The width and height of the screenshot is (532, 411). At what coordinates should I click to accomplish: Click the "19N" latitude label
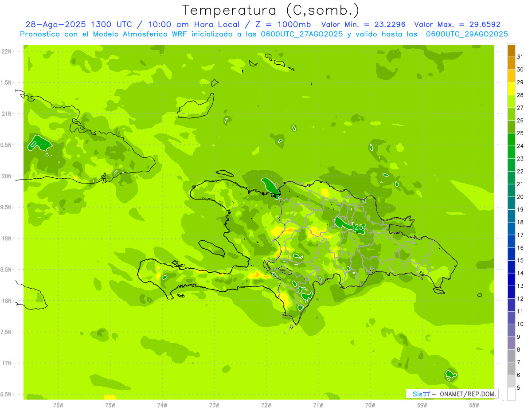click(7, 239)
